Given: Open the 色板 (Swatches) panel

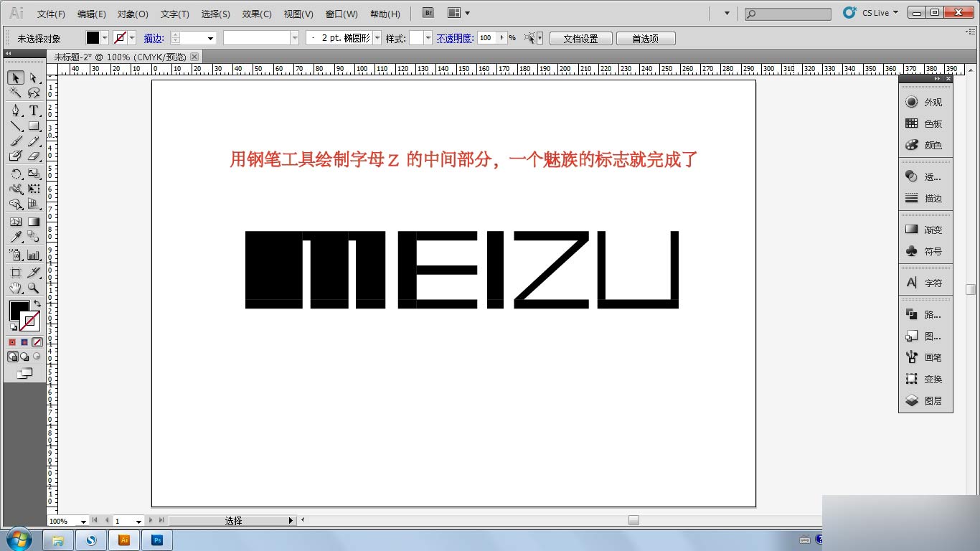Looking at the screenshot, I should coord(925,124).
